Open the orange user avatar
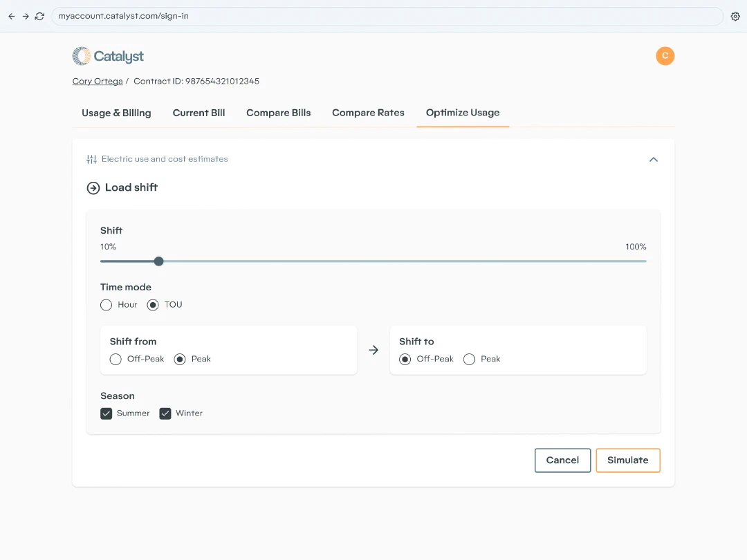The image size is (747, 560). pos(665,56)
